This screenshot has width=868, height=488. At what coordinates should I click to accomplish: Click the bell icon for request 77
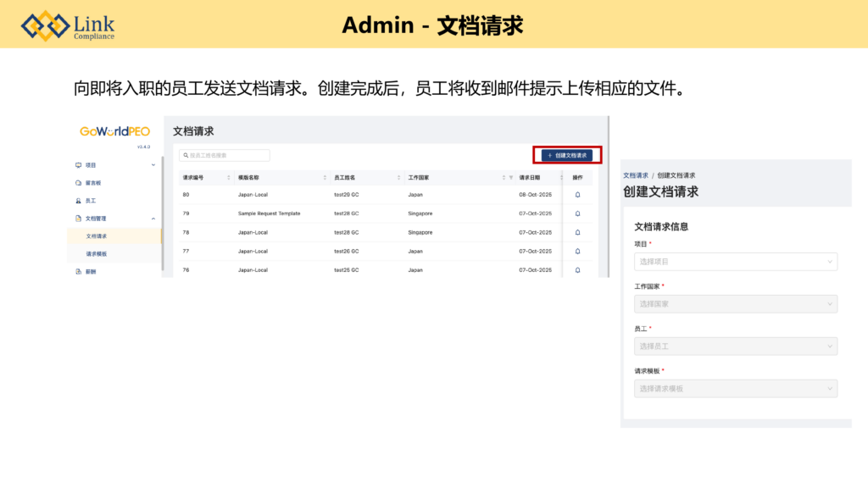[x=577, y=251]
